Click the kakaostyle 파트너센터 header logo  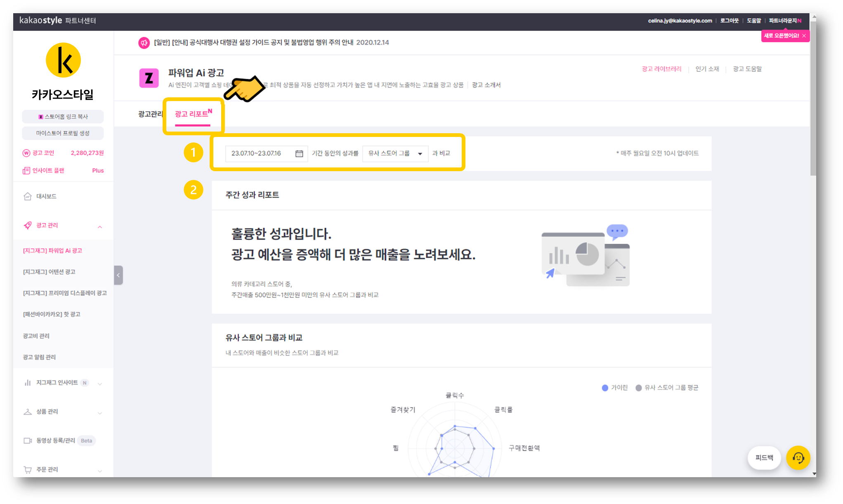click(x=57, y=21)
